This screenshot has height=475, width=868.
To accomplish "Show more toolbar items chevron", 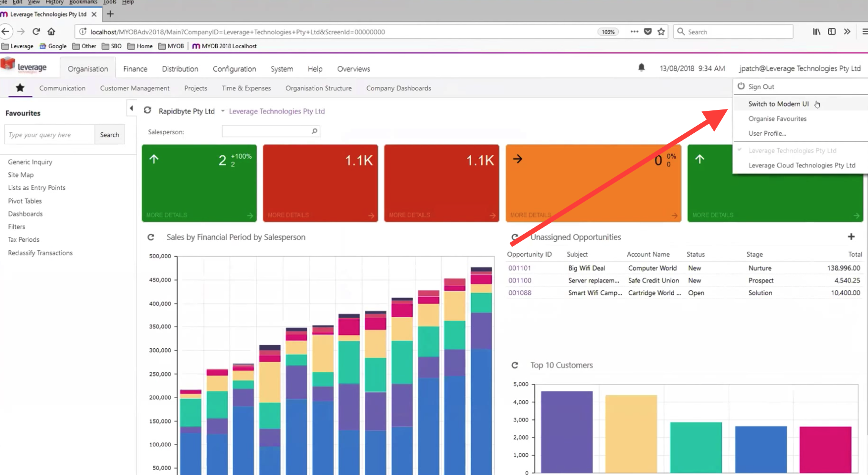I will (x=847, y=32).
